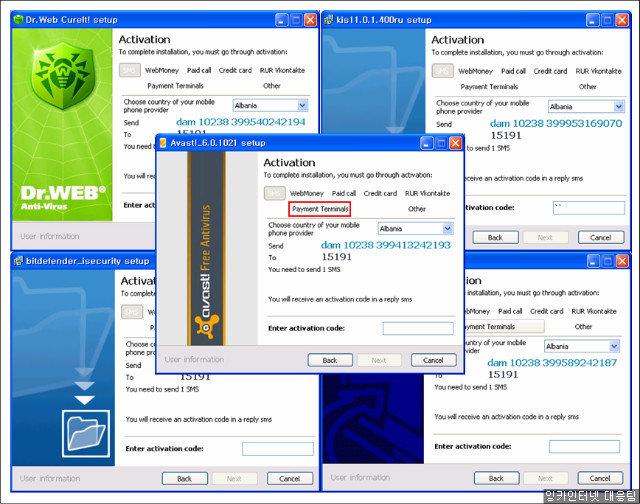
Task: Click Back button in kis11 setup window
Action: [x=496, y=238]
